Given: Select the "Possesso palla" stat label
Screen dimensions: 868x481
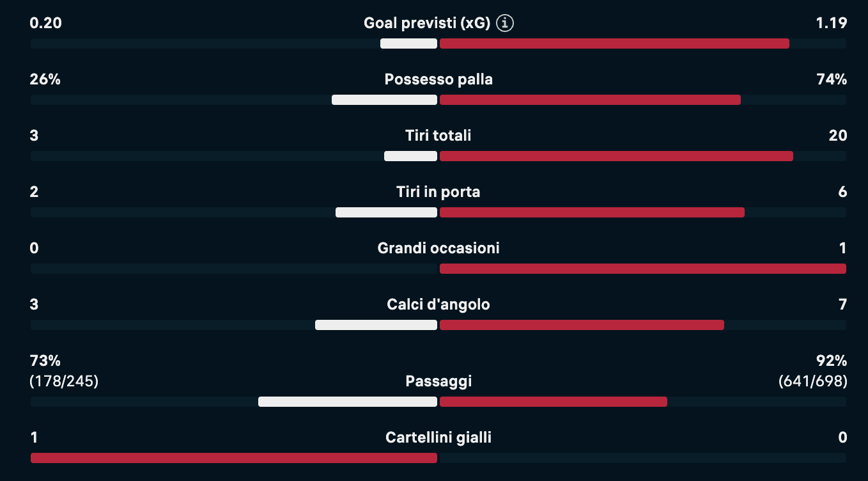Looking at the screenshot, I should 438,79.
